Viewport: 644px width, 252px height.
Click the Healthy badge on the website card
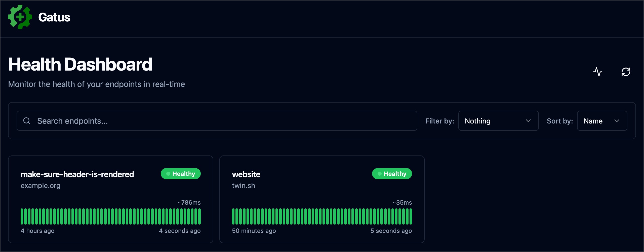point(392,174)
